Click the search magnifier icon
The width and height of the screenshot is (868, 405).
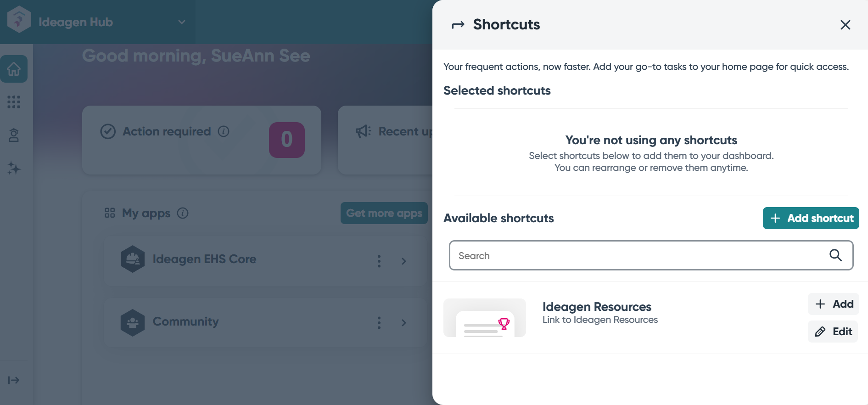point(835,255)
